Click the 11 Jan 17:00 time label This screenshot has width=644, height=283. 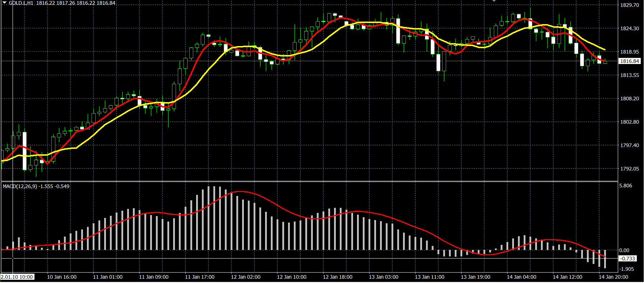(200, 277)
